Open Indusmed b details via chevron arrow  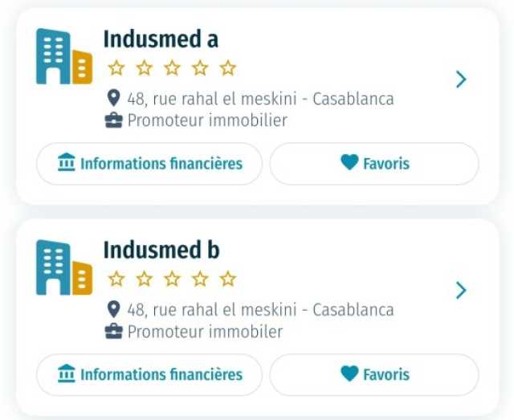(x=461, y=291)
